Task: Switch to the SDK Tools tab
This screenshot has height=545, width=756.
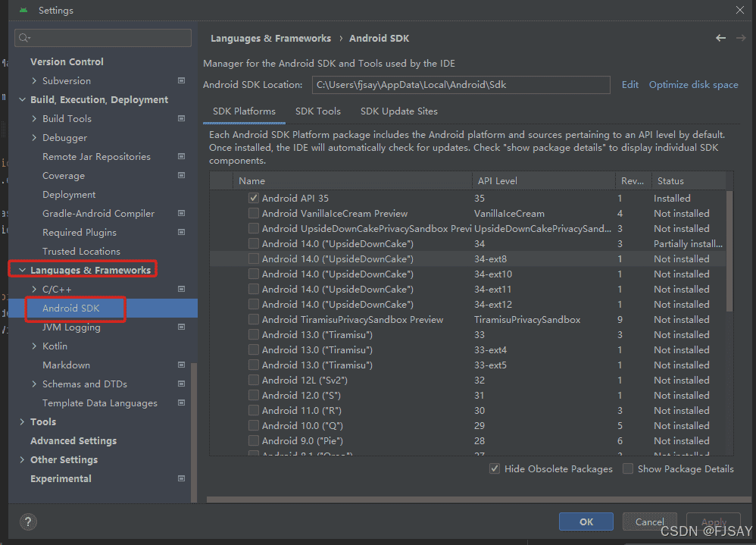Action: pos(317,111)
